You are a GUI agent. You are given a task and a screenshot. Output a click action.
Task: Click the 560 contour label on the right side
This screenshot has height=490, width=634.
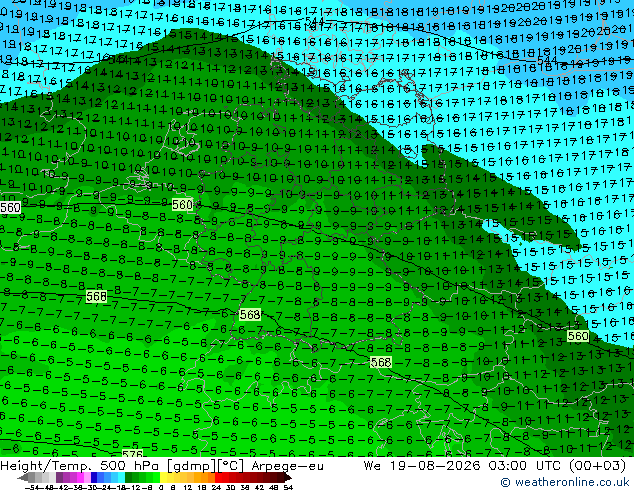(578, 336)
